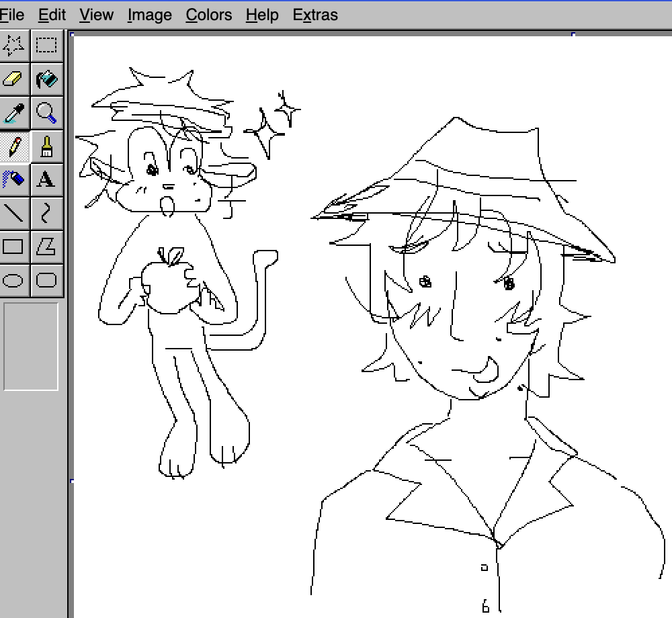
Task: Click the tool options box below tools
Action: click(x=31, y=347)
